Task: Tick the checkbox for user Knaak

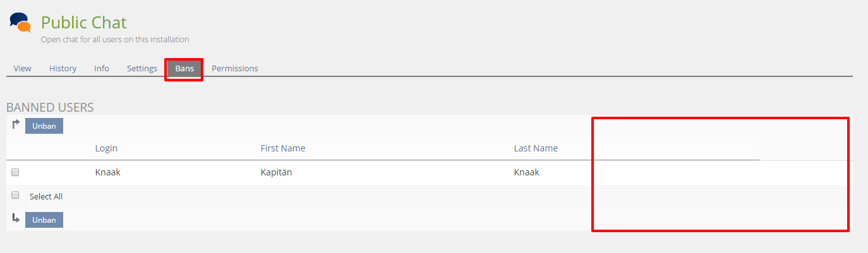Action: click(x=15, y=172)
